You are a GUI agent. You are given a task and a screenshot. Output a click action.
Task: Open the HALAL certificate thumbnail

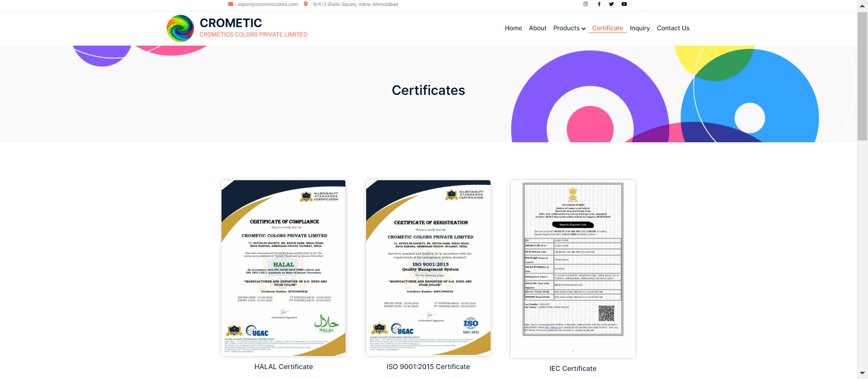click(283, 268)
